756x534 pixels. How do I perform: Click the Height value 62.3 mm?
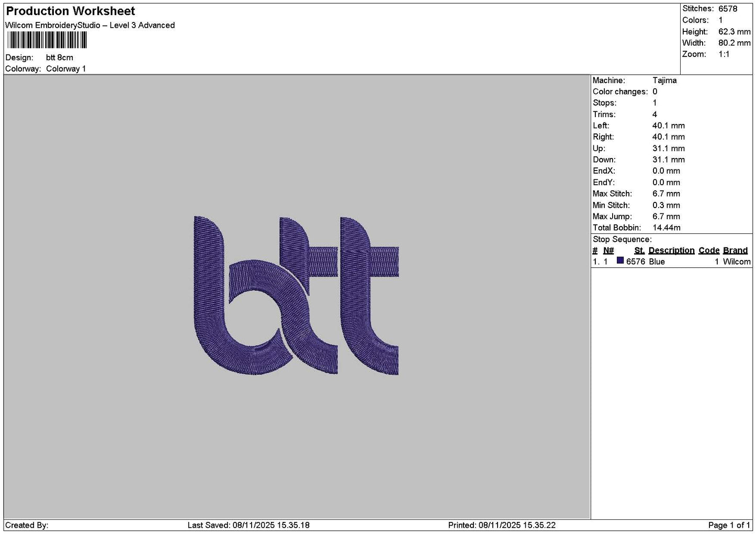[x=734, y=32]
